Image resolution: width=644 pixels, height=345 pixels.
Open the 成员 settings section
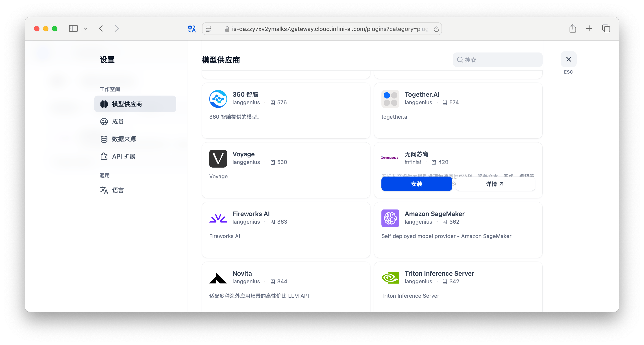[x=117, y=122]
